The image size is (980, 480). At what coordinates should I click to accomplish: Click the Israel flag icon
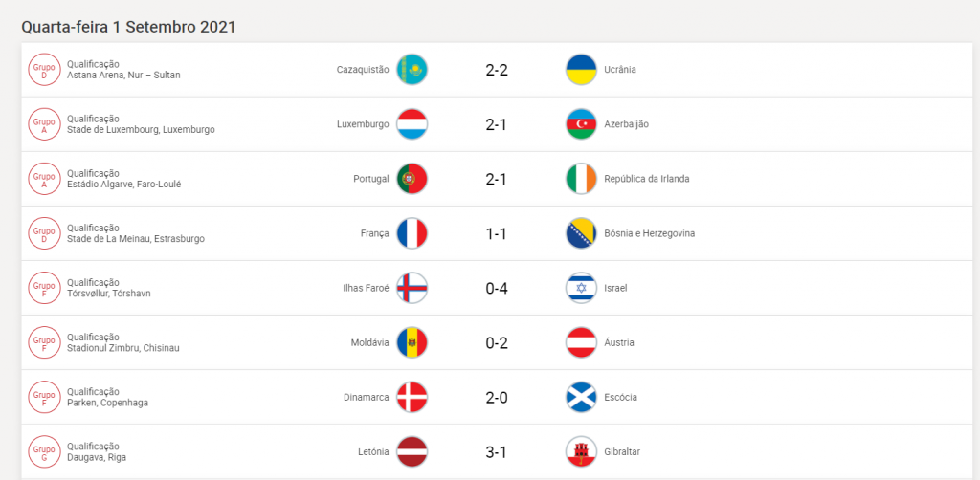(x=581, y=288)
